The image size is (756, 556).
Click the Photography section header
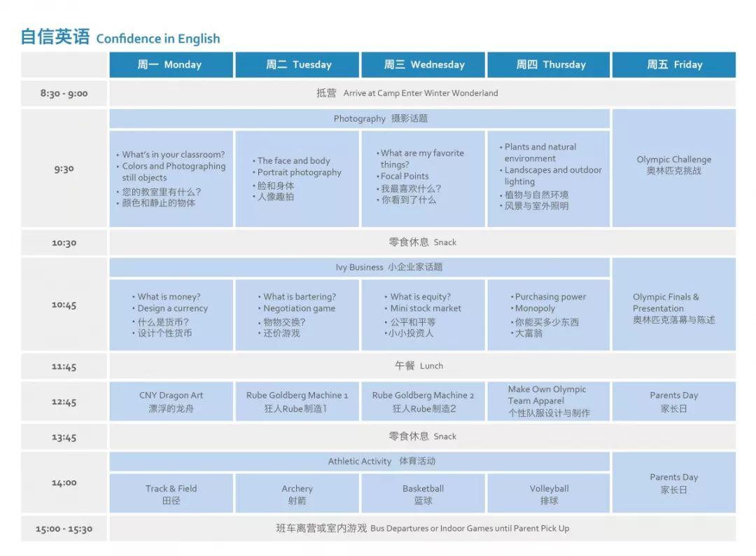point(360,118)
